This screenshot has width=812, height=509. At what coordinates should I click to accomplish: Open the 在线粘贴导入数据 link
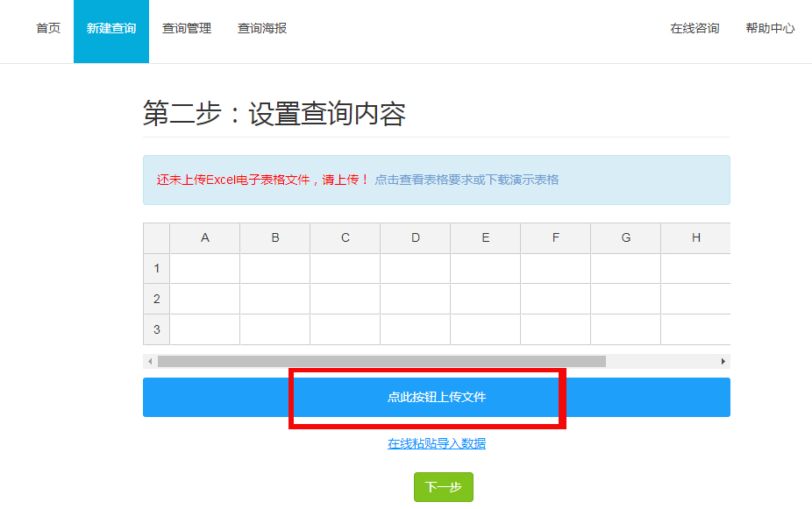coord(437,443)
